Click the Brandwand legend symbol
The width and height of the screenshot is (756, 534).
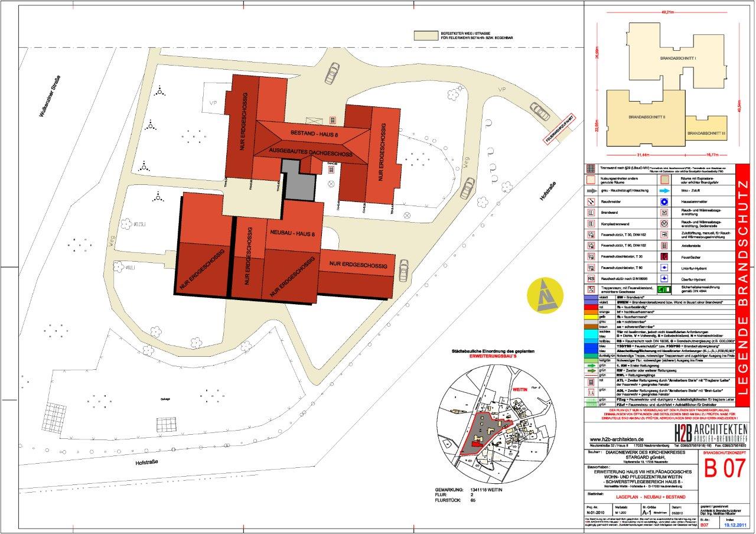[x=591, y=213]
